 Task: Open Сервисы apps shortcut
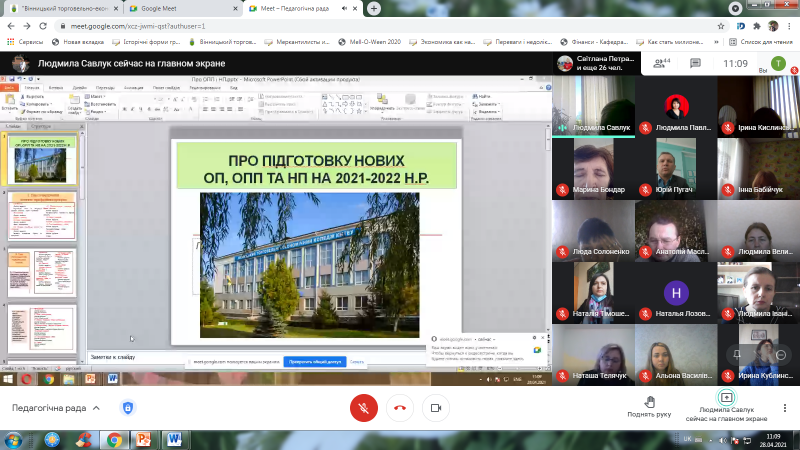(x=25, y=42)
